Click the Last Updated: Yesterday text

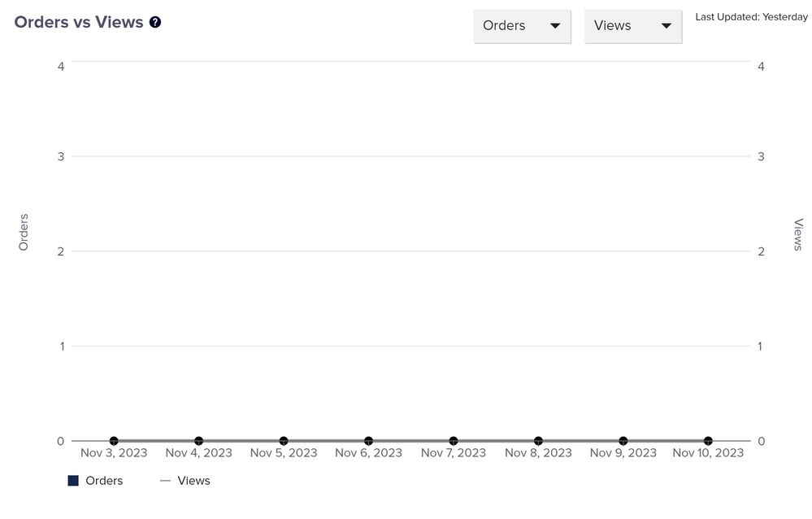tap(751, 17)
